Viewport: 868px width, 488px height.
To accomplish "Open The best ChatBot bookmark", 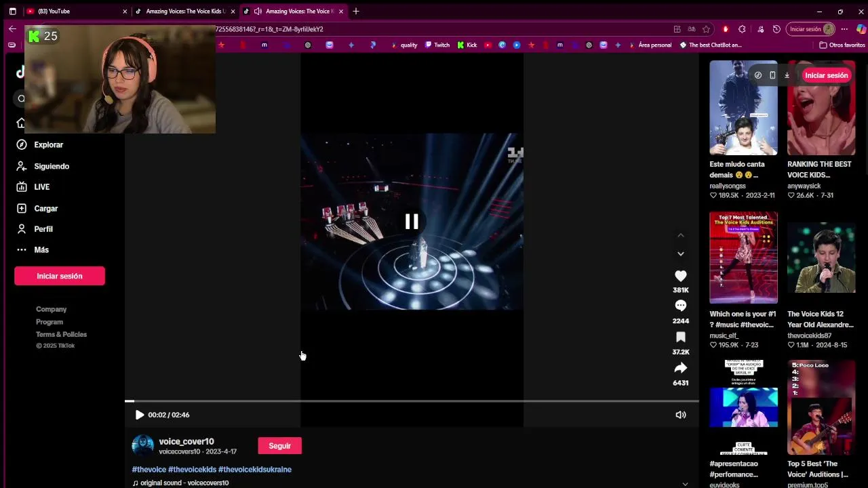I will 711,45.
